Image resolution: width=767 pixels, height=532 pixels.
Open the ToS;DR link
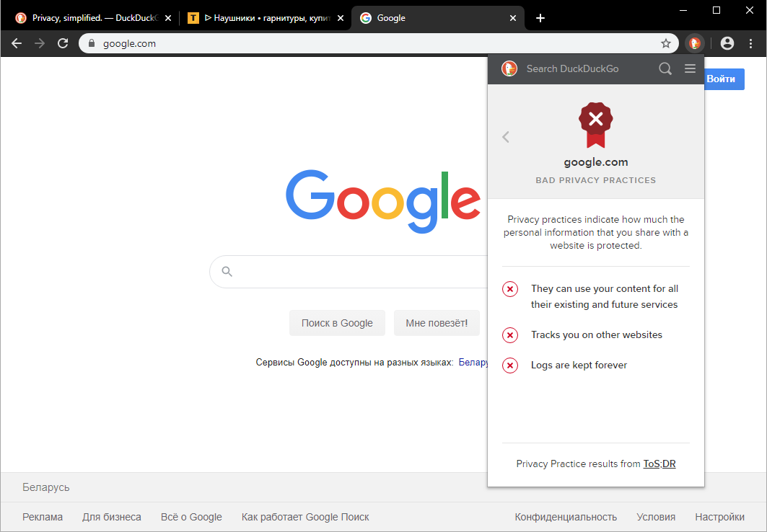[x=659, y=464]
